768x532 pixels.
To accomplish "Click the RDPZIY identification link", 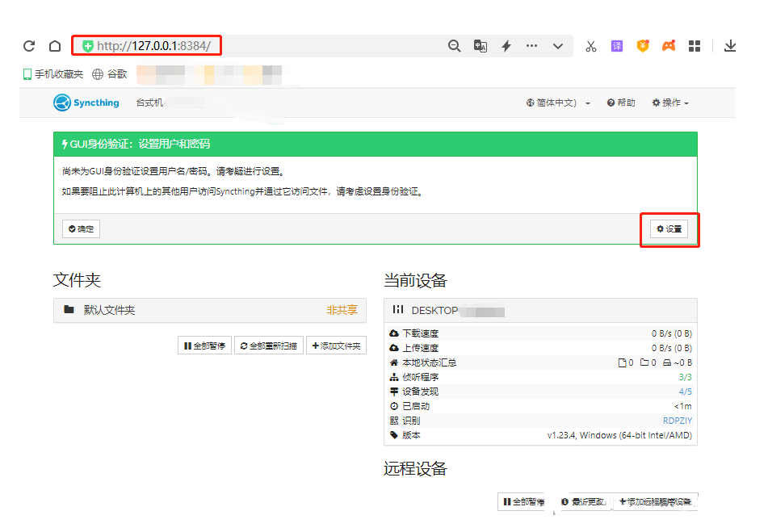I will [x=676, y=420].
